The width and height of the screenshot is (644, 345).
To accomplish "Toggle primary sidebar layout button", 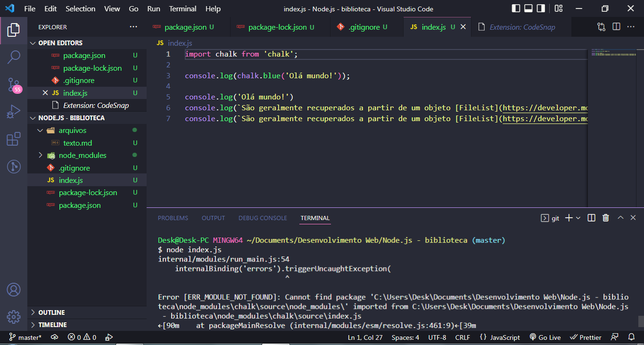I will pyautogui.click(x=516, y=8).
